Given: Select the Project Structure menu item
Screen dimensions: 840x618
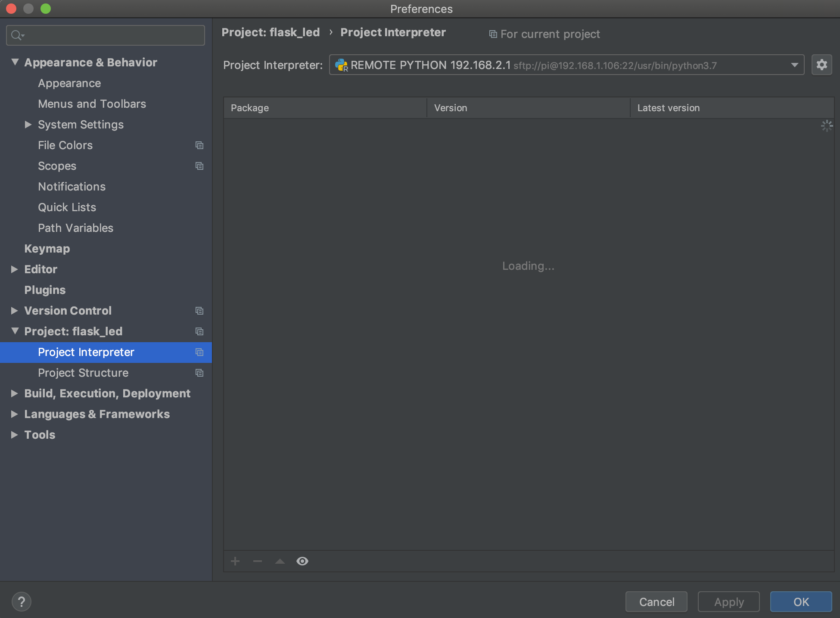Looking at the screenshot, I should (x=84, y=373).
